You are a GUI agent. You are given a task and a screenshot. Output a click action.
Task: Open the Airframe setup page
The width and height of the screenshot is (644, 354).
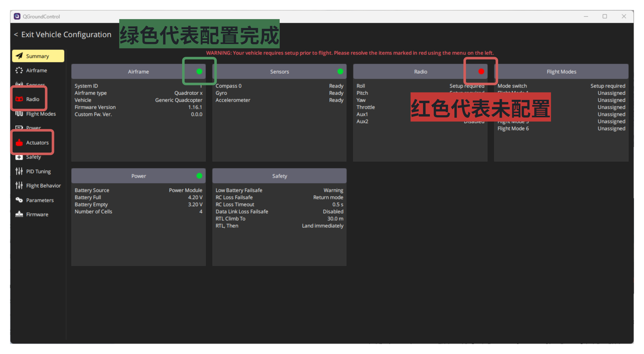point(38,70)
